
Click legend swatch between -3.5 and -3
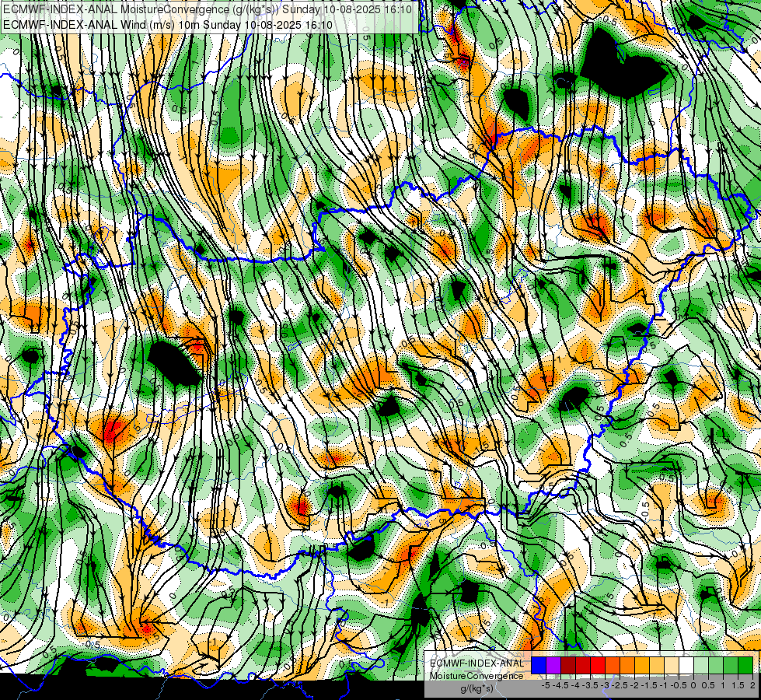pyautogui.click(x=598, y=665)
